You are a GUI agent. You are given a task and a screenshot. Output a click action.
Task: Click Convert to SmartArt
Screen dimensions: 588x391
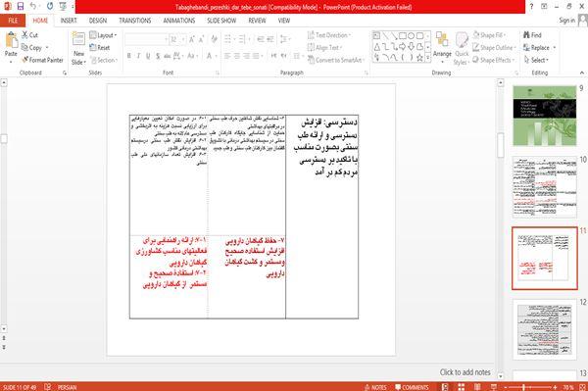(x=336, y=60)
